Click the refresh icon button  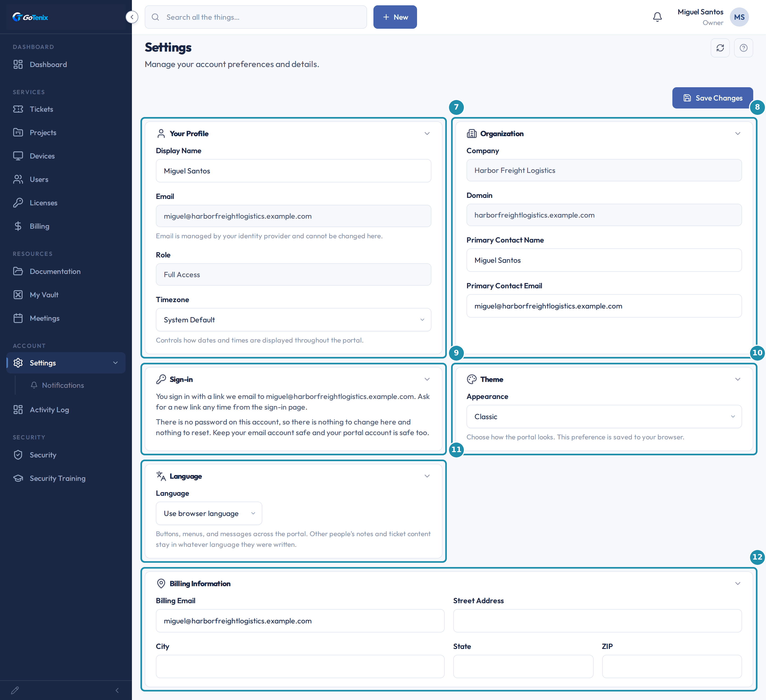tap(720, 48)
